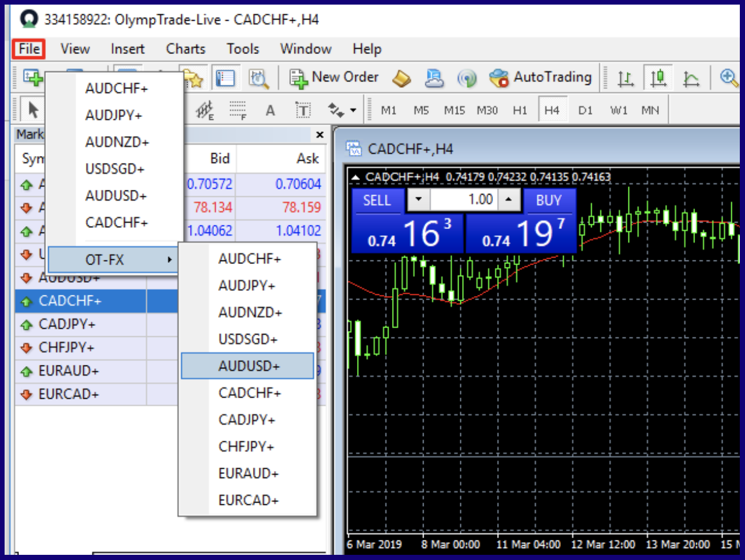Open the Tools menu

point(243,49)
